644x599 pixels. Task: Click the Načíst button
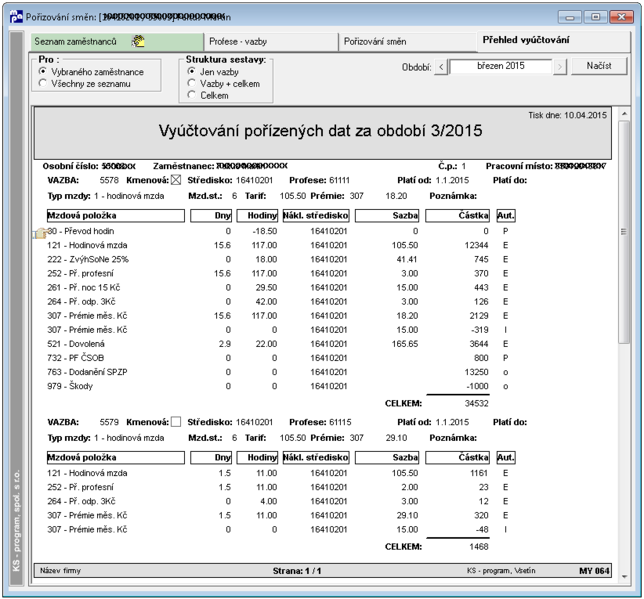[x=599, y=66]
